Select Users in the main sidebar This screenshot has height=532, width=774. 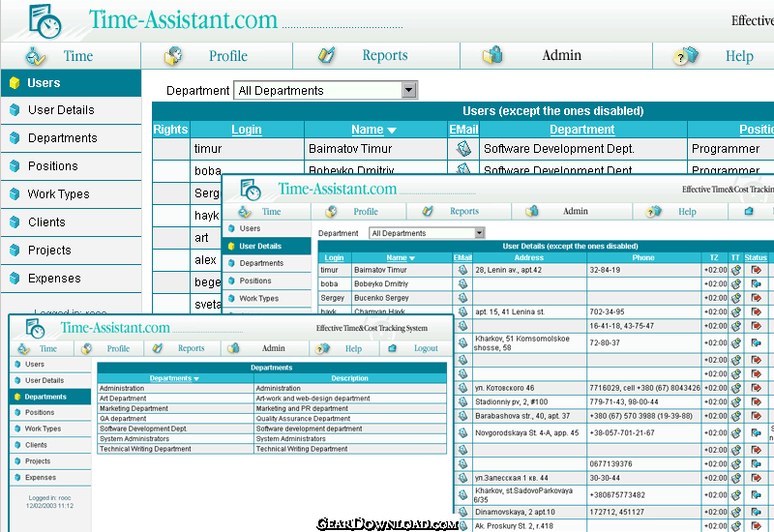click(71, 83)
